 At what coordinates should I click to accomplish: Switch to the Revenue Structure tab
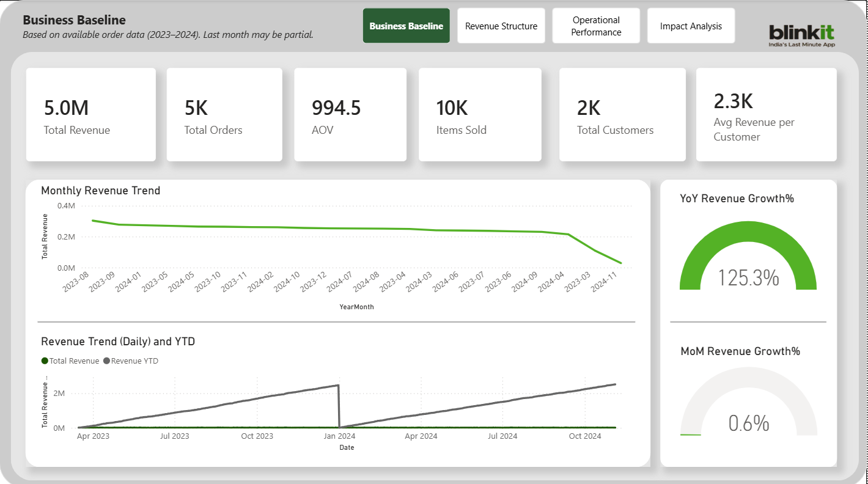click(501, 26)
